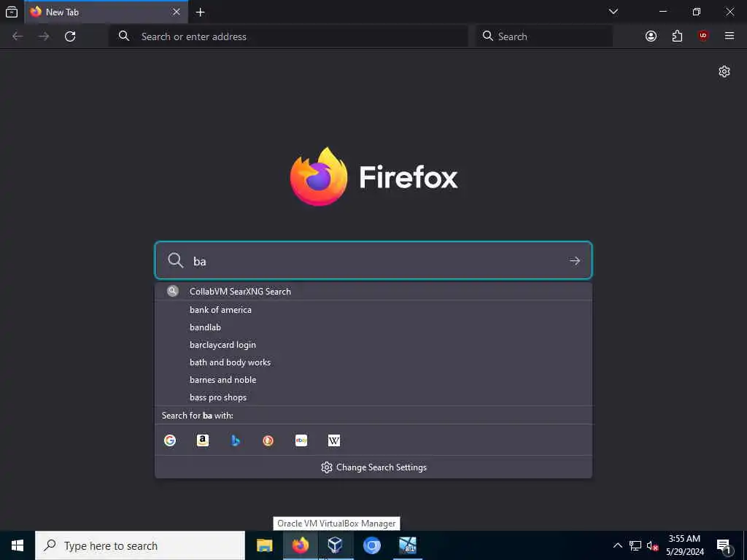This screenshot has width=747, height=560.
Task: Open the Windows Start menu
Action: point(18,545)
